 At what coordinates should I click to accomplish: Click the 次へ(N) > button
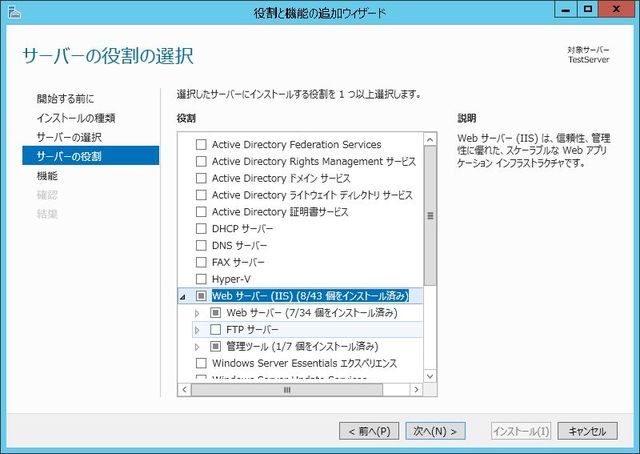(436, 431)
